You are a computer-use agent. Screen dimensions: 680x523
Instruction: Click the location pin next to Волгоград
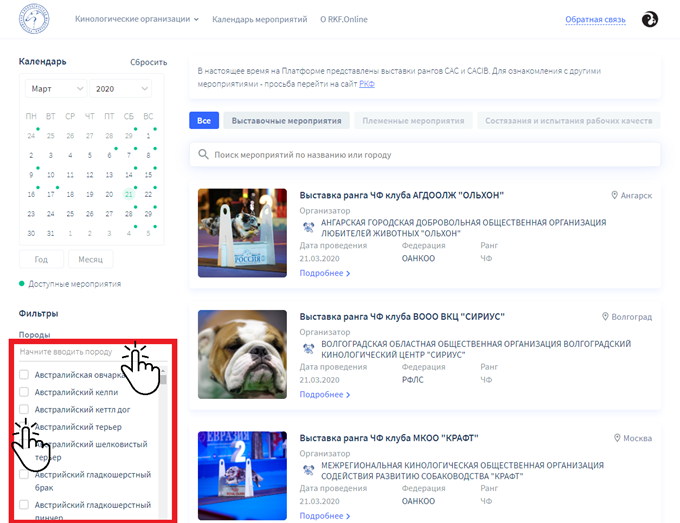point(605,317)
